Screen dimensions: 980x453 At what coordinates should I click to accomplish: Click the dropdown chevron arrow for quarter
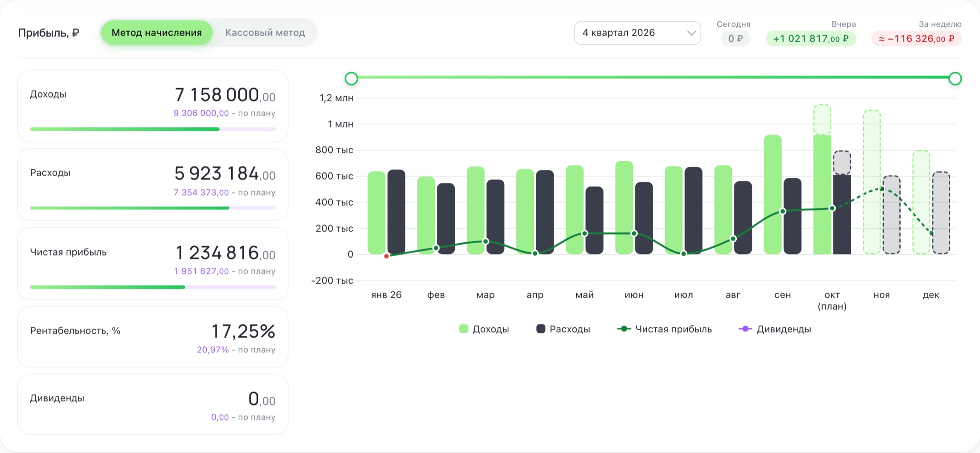pyautogui.click(x=691, y=33)
